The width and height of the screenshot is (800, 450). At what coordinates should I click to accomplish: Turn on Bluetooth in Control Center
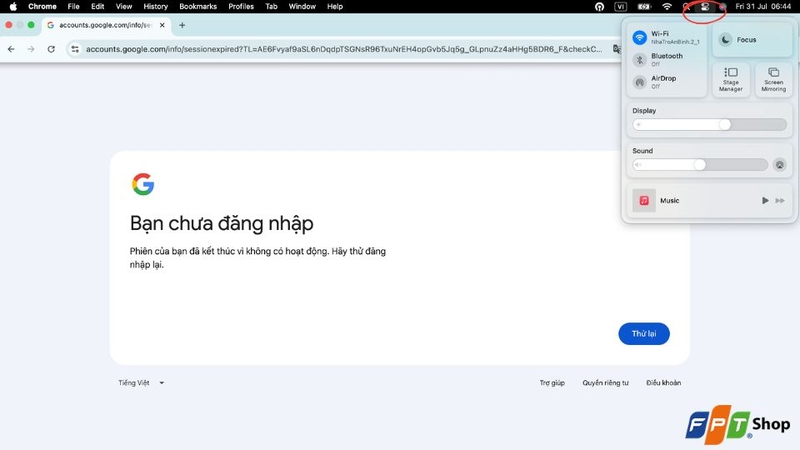(639, 60)
